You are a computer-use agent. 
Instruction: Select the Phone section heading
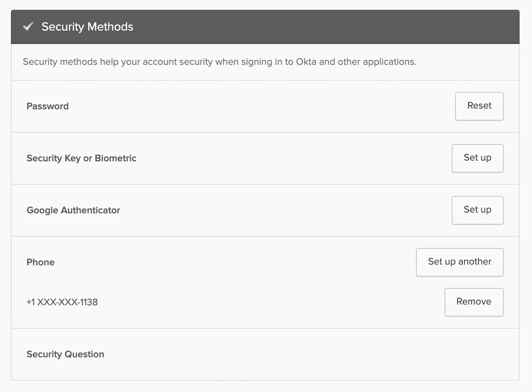pos(40,262)
